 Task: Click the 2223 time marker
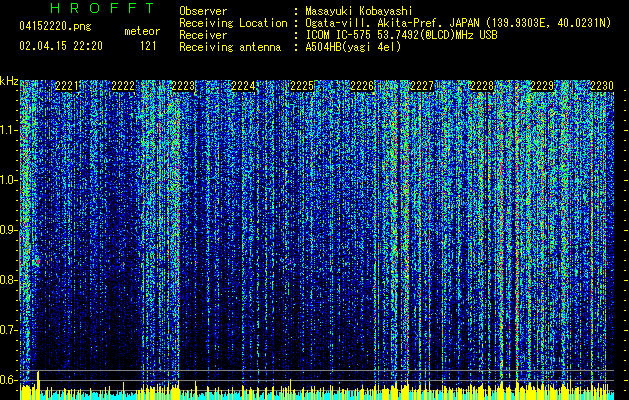coord(183,86)
